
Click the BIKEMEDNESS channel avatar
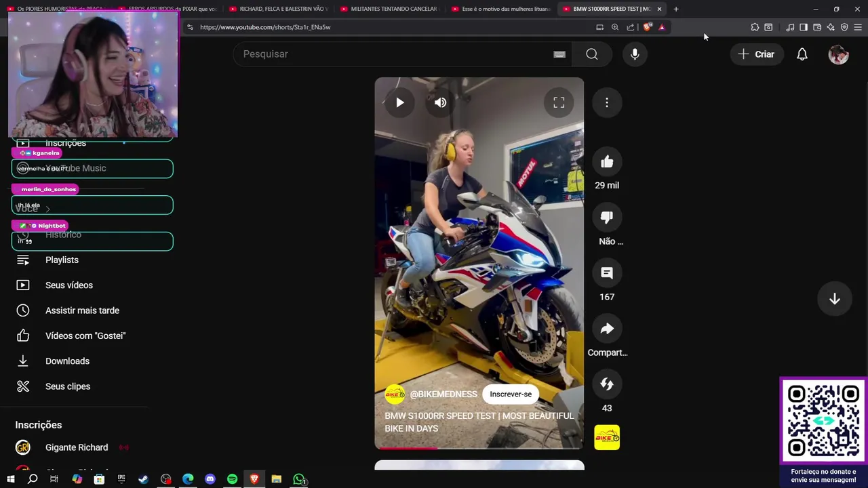click(x=395, y=394)
